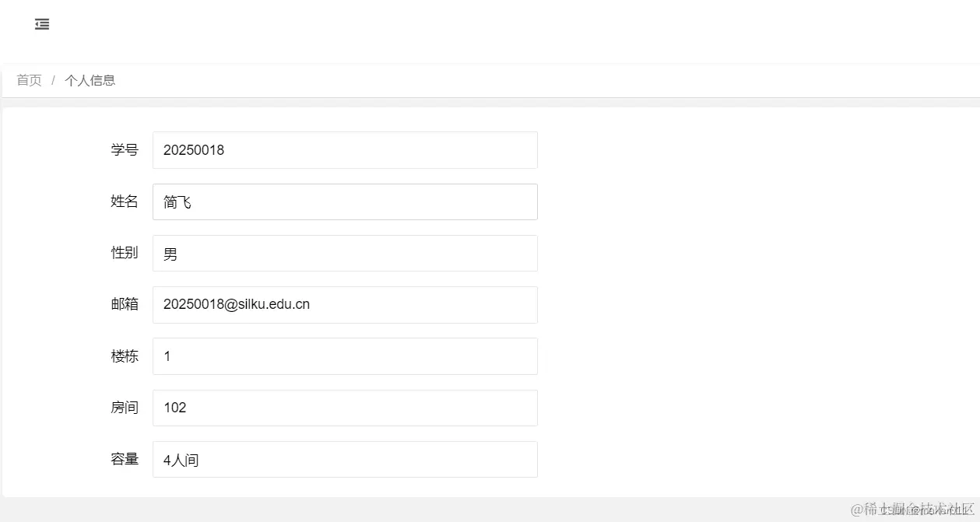
Task: Focus the 姓名 input containing 简飞
Action: [345, 201]
